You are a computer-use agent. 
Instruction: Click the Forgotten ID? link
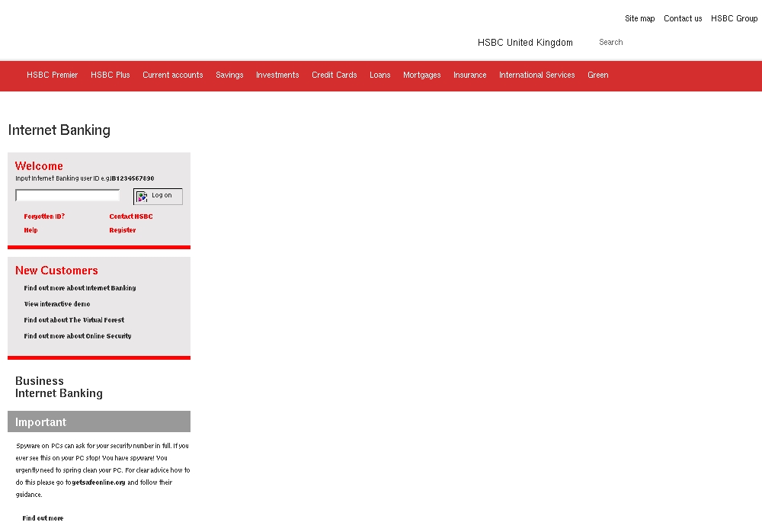click(x=44, y=216)
